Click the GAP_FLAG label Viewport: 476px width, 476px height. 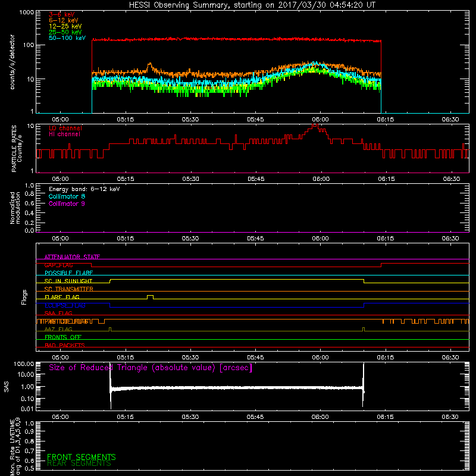coord(58,265)
